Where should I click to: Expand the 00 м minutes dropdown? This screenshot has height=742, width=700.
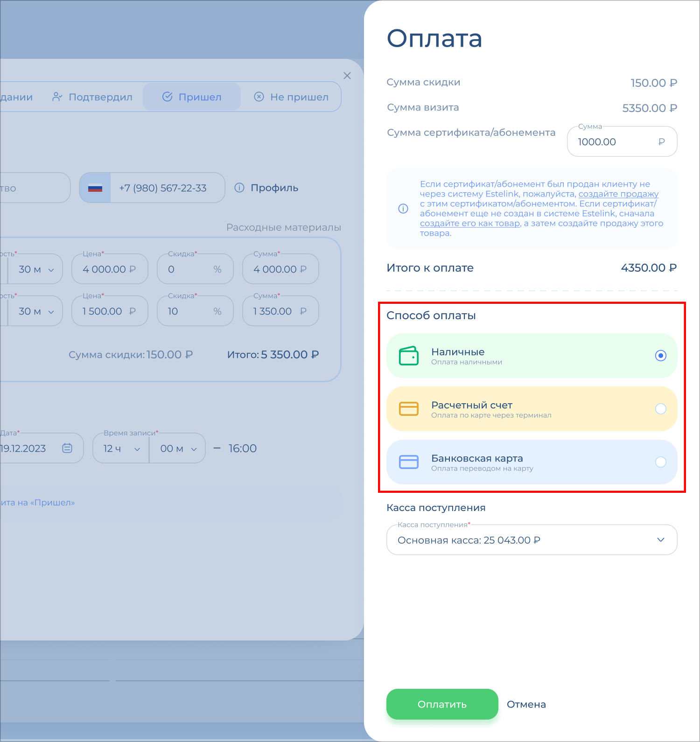[x=178, y=448]
